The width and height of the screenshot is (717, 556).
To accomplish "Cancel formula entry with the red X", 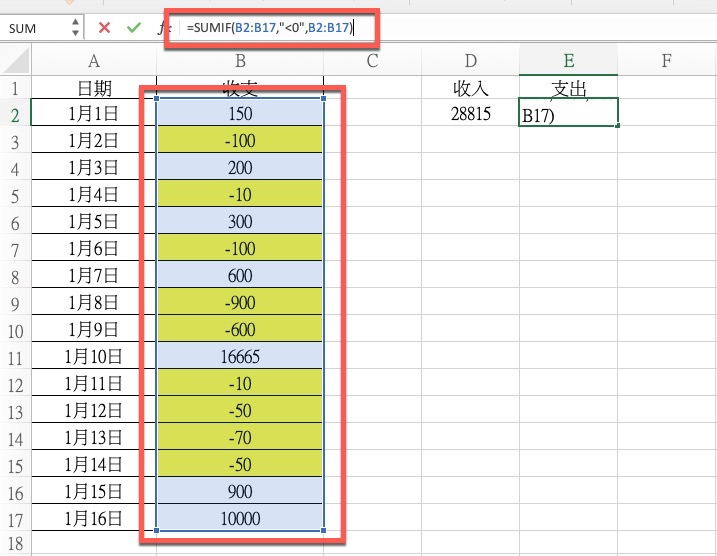I will coord(104,28).
